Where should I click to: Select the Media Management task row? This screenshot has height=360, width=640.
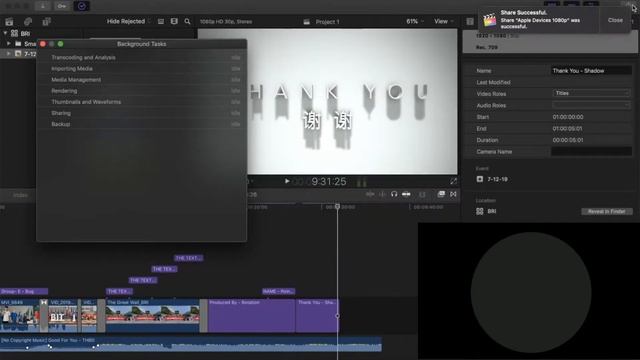point(142,80)
